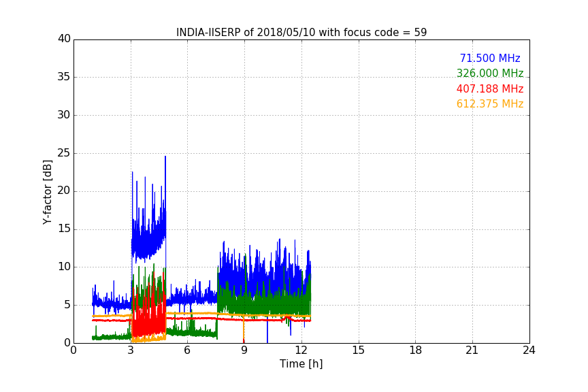Image resolution: width=588 pixels, height=392 pixels.
Task: Click the x-axis tick label 9
Action: (244, 350)
